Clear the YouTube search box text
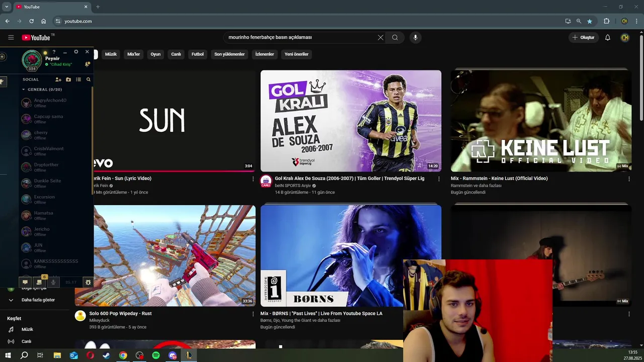Image resolution: width=644 pixels, height=362 pixels. pos(380,37)
